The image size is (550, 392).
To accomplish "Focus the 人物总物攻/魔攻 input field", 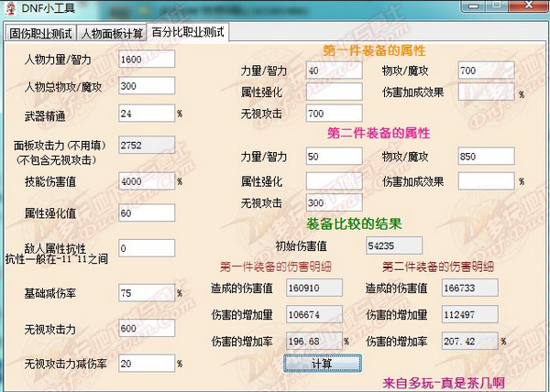I will pyautogui.click(x=146, y=86).
